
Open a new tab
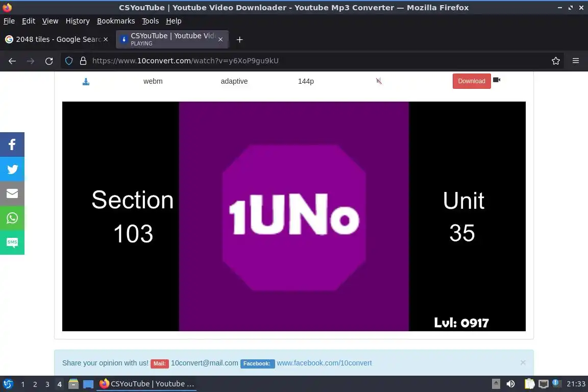click(x=239, y=39)
